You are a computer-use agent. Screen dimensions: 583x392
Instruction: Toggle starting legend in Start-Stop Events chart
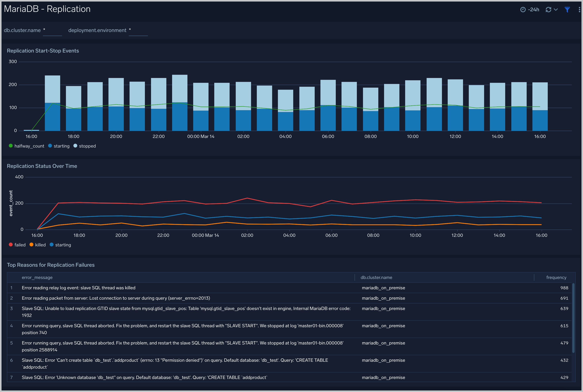tap(59, 146)
